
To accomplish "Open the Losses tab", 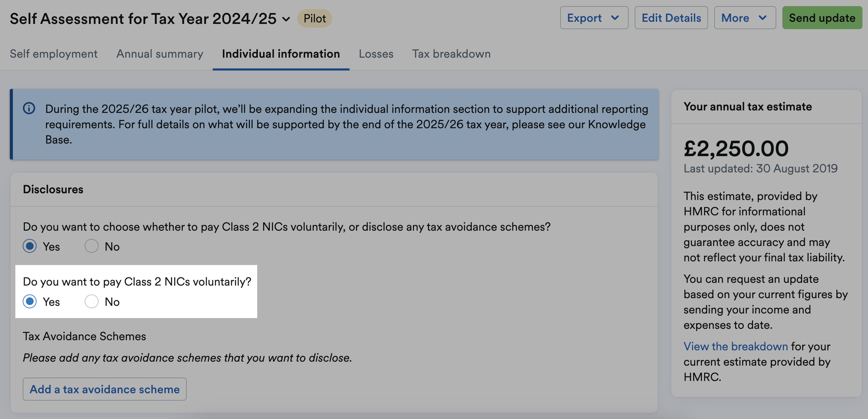I will 376,54.
